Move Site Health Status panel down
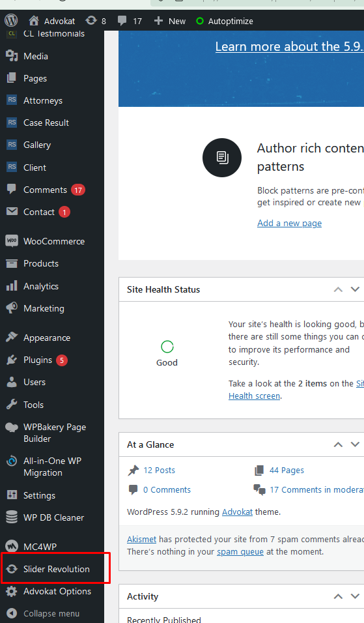This screenshot has width=364, height=623. click(x=356, y=289)
